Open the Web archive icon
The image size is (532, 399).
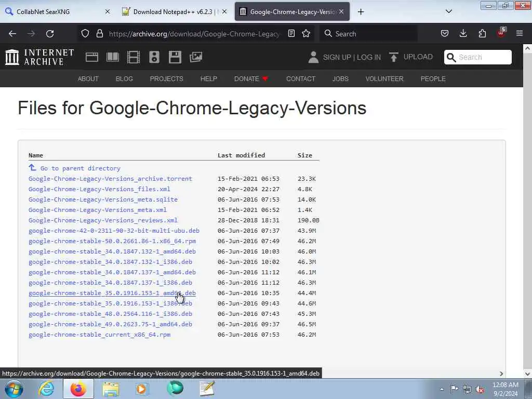tap(92, 57)
